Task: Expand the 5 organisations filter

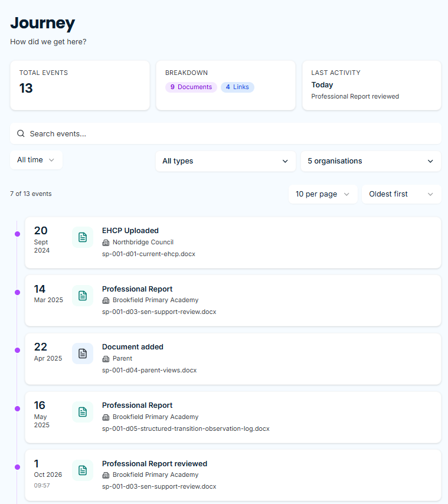Action: pyautogui.click(x=371, y=161)
